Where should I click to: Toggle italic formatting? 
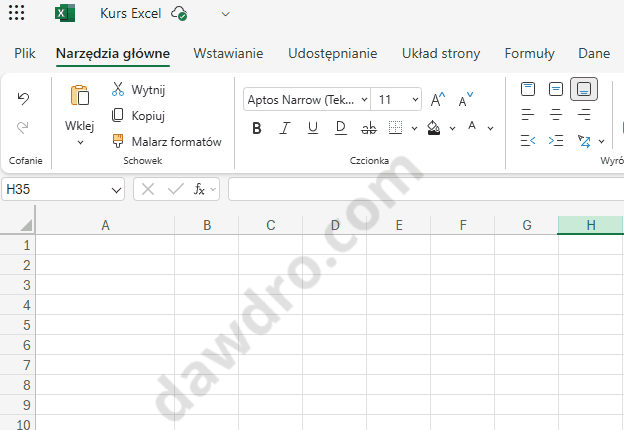(x=285, y=128)
